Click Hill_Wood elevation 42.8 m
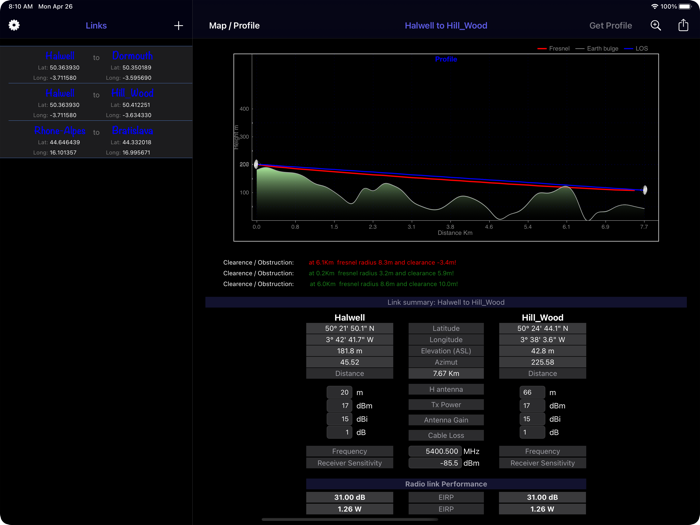This screenshot has height=525, width=700. click(x=542, y=351)
